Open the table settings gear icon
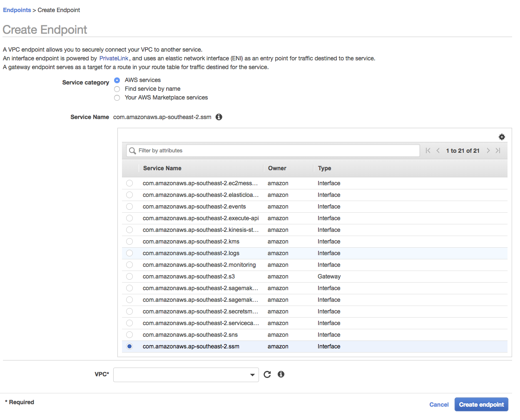The height and width of the screenshot is (420, 520). 502,137
